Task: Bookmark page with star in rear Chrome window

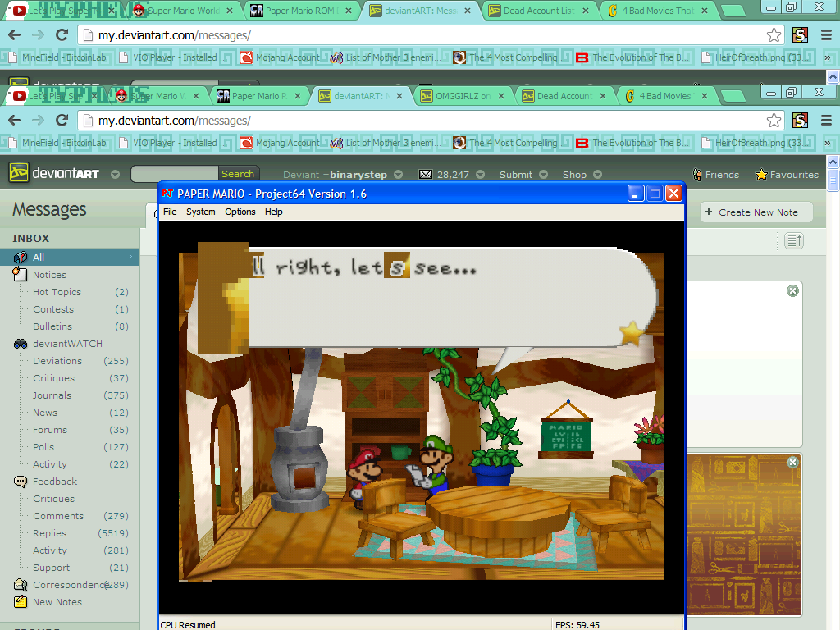Action: coord(774,34)
